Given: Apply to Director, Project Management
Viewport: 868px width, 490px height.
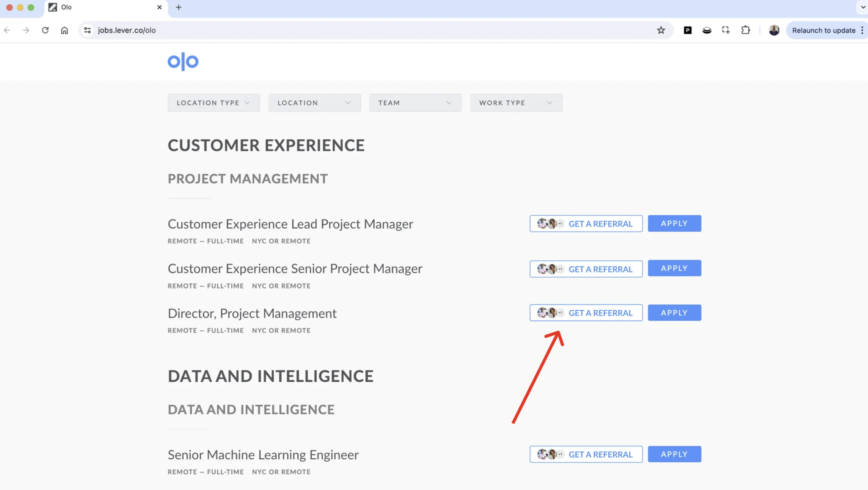Looking at the screenshot, I should (674, 313).
